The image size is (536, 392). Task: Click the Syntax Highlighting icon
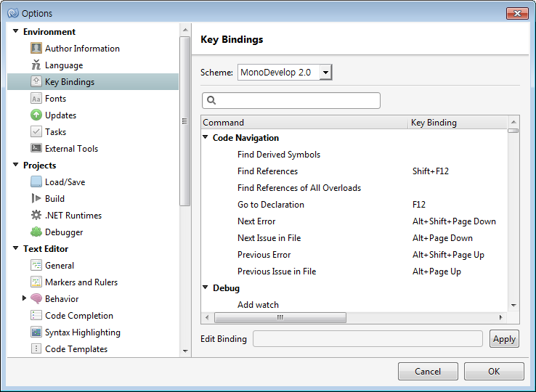coord(36,332)
